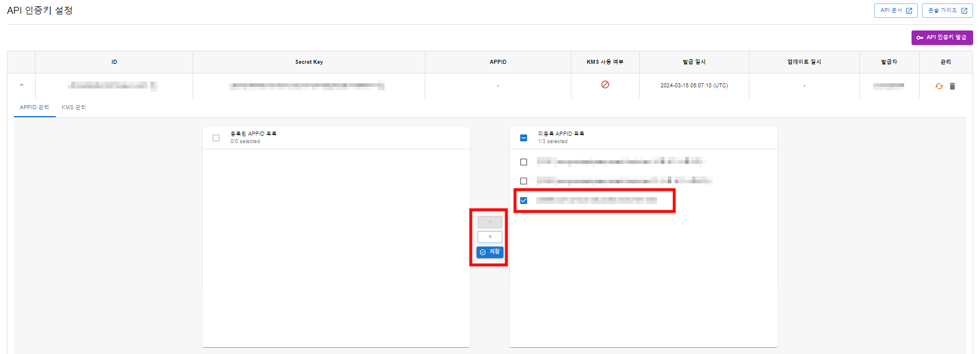Click the blurred 발급자 value cell
The height and width of the screenshot is (354, 980).
point(889,86)
